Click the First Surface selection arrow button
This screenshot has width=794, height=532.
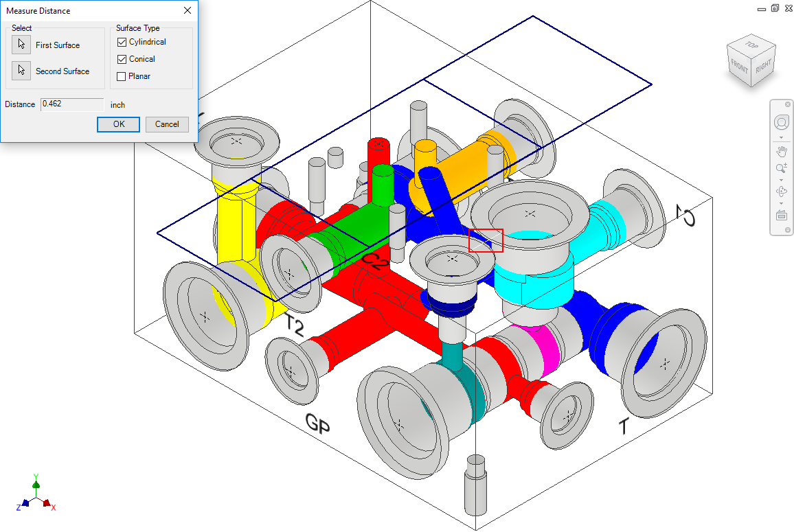tap(21, 45)
